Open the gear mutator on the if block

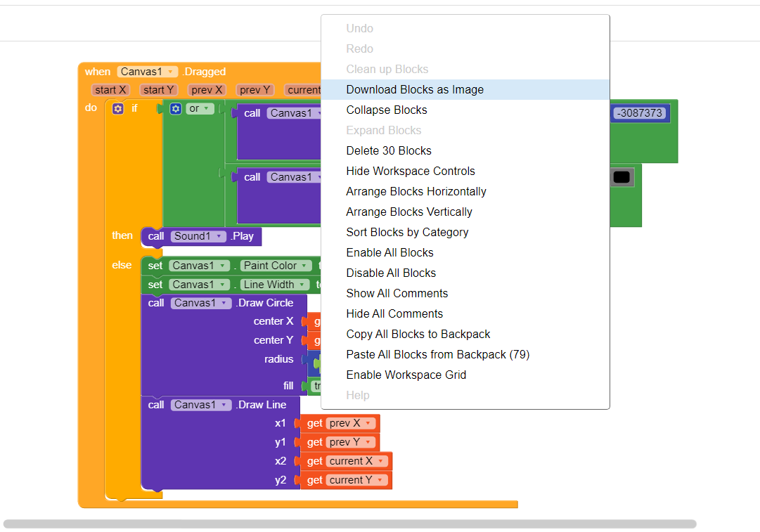118,109
